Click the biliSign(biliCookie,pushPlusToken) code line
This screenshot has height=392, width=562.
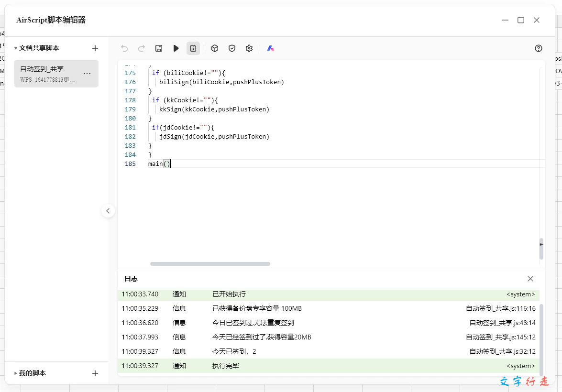pos(221,82)
